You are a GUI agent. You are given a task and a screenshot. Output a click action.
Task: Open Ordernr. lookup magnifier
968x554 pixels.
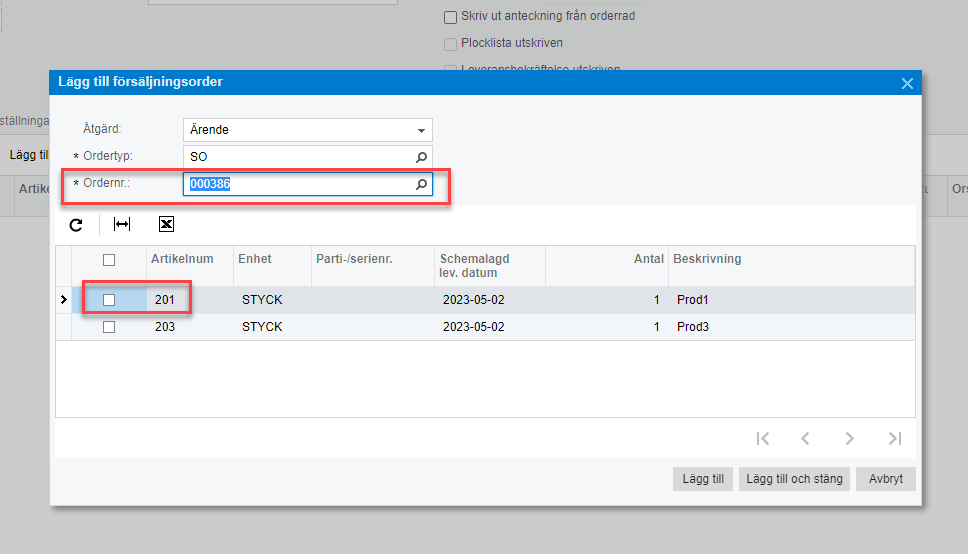(421, 184)
